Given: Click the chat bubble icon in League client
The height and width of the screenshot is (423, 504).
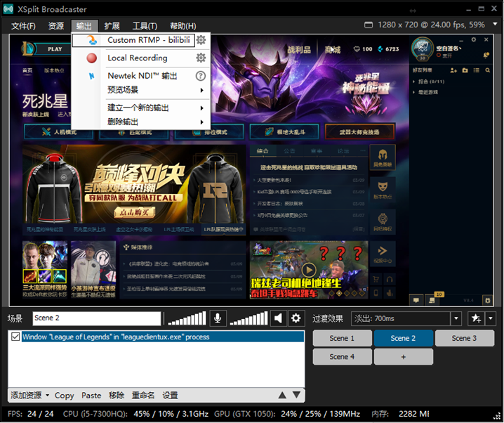Looking at the screenshot, I should 416,301.
